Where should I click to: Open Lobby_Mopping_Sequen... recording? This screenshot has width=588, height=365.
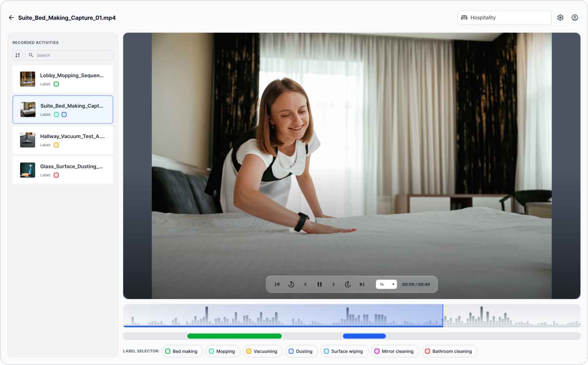pos(63,79)
